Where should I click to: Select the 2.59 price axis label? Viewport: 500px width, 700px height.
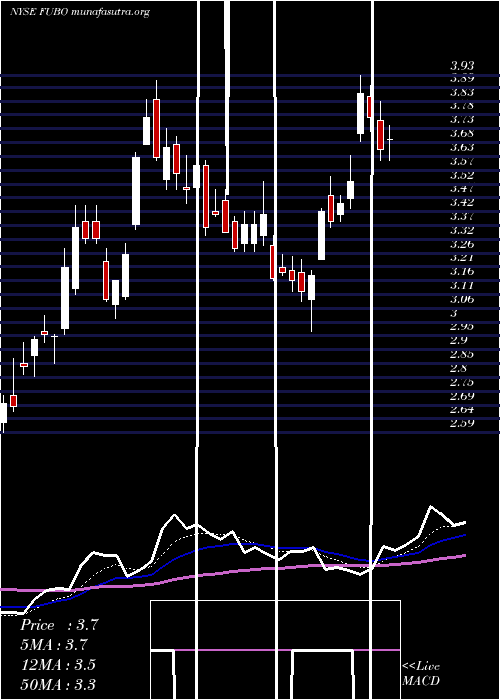(x=462, y=424)
